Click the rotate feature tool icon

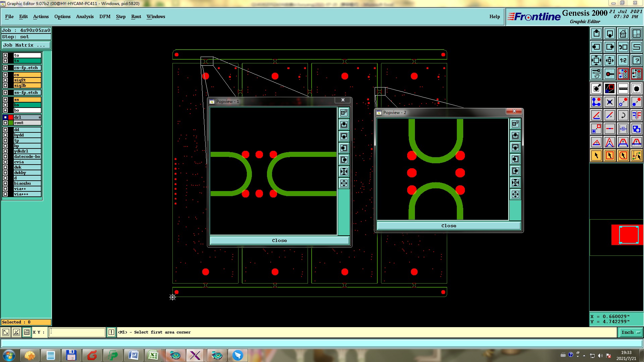pyautogui.click(x=623, y=115)
